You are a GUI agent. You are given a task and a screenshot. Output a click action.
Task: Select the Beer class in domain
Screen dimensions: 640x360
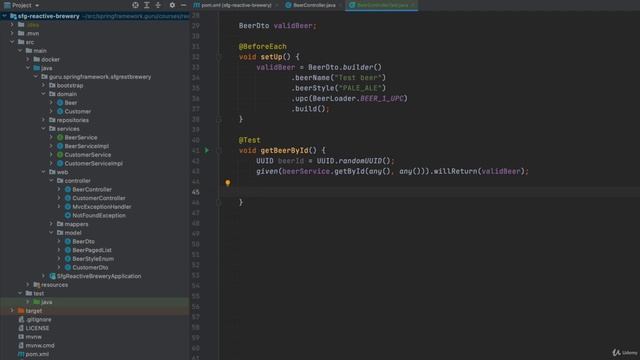click(71, 103)
